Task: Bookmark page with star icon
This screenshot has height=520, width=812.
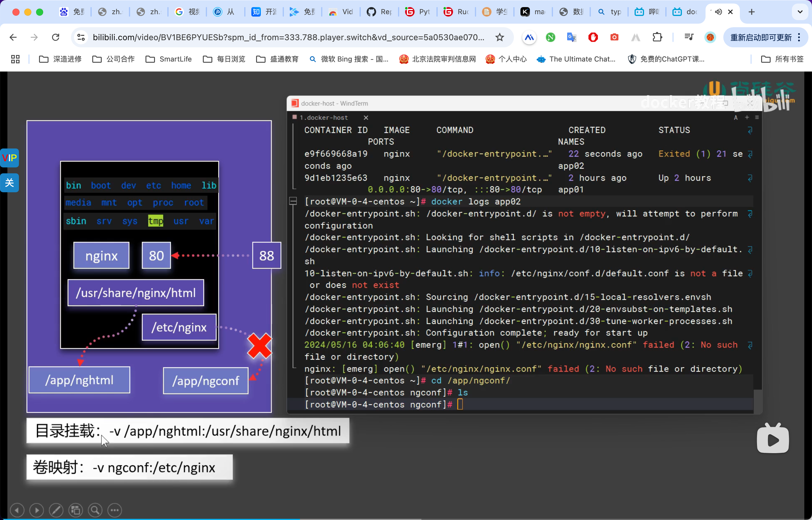Action: (x=499, y=37)
